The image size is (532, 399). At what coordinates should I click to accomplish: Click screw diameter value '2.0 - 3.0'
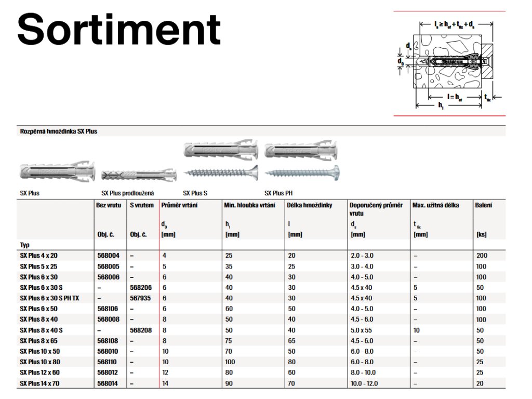(x=362, y=256)
